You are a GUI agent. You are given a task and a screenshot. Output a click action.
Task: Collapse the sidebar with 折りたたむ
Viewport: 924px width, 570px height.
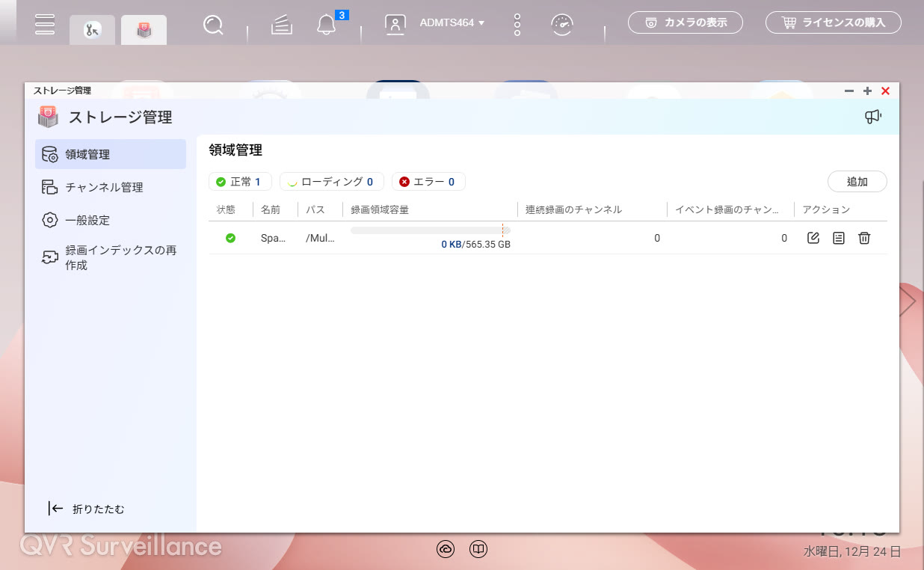pyautogui.click(x=87, y=509)
